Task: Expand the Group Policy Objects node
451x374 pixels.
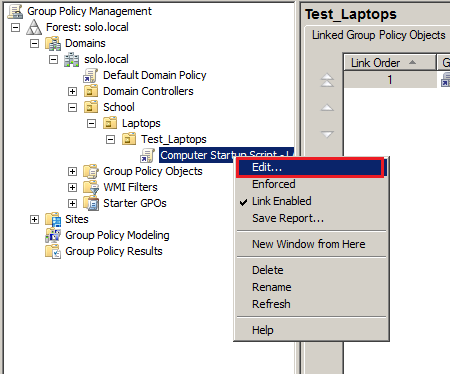Action: point(72,171)
